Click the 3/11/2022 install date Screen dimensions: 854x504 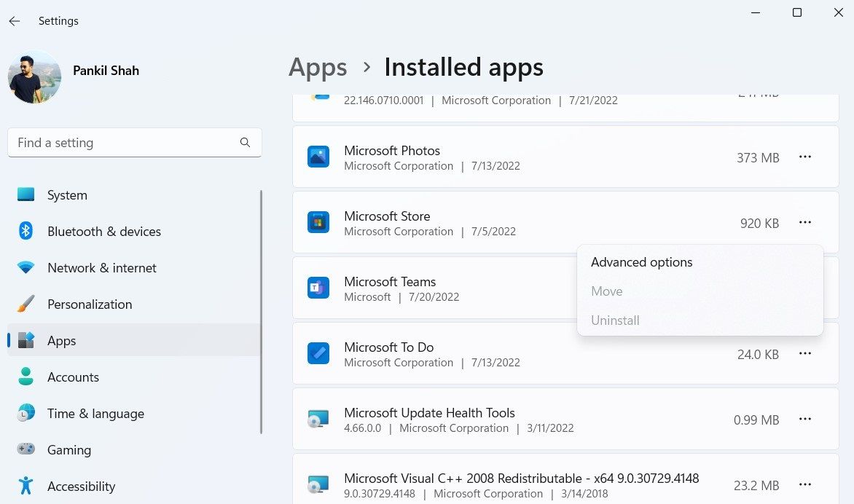(550, 428)
